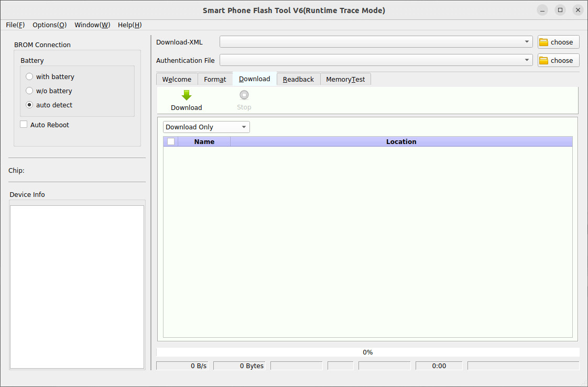Open the File menu

click(15, 25)
